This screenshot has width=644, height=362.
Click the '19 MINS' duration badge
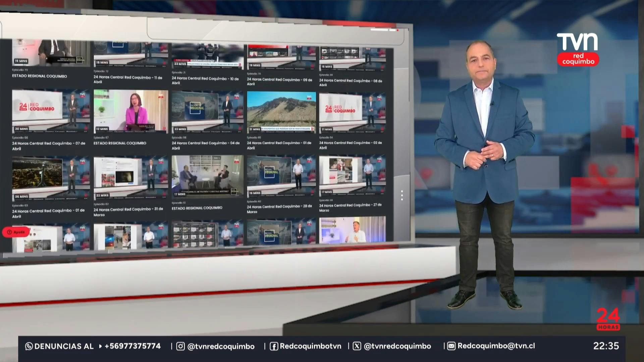[x=255, y=65]
